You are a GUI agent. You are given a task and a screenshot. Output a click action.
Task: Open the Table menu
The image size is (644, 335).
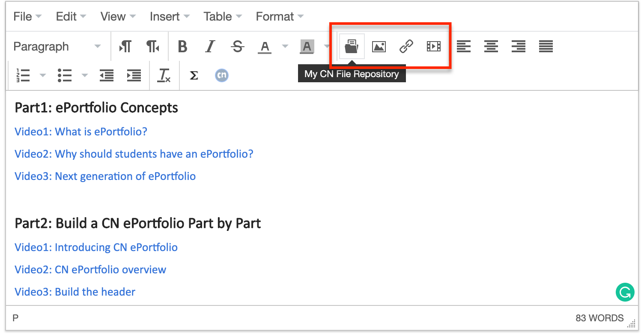[223, 17]
